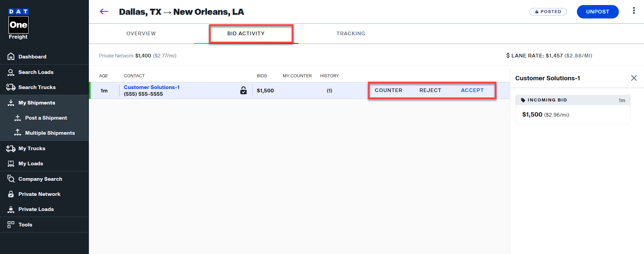Viewport: 644px width, 254px height.
Task: Click the My Shipments download icon
Action: pyautogui.click(x=11, y=103)
